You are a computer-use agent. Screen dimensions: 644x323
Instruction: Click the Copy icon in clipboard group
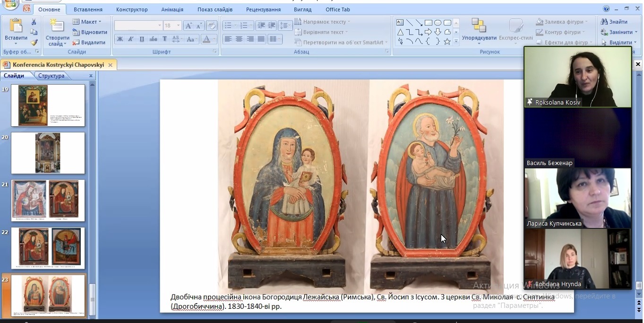[34, 32]
